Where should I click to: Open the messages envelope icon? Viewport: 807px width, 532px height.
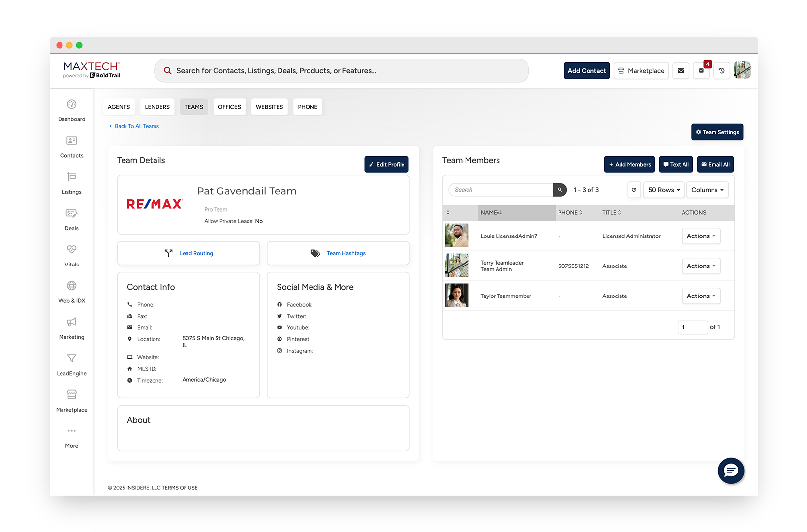(681, 71)
